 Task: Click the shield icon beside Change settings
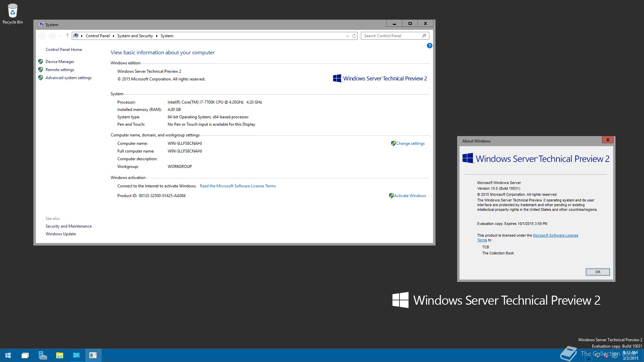click(393, 143)
